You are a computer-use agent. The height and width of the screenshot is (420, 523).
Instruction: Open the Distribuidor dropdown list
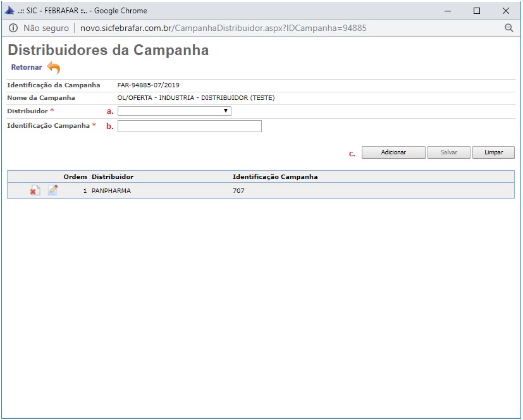point(174,111)
